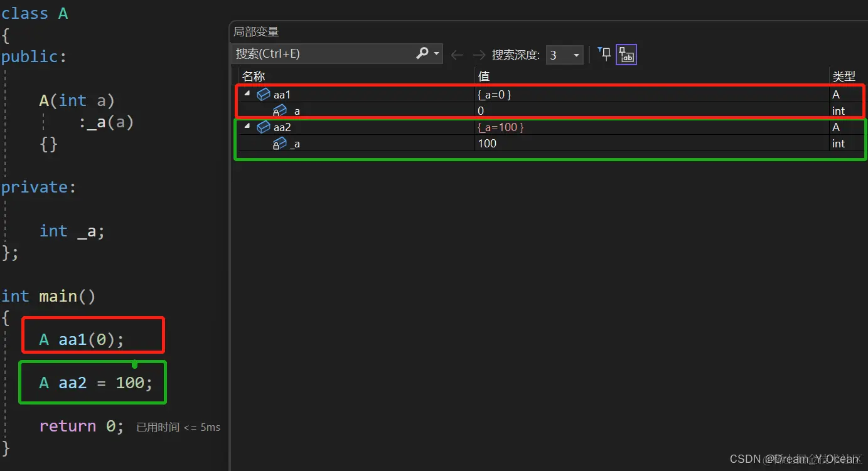Click the constructor A(int a) line
Image resolution: width=868 pixels, height=471 pixels.
[77, 100]
